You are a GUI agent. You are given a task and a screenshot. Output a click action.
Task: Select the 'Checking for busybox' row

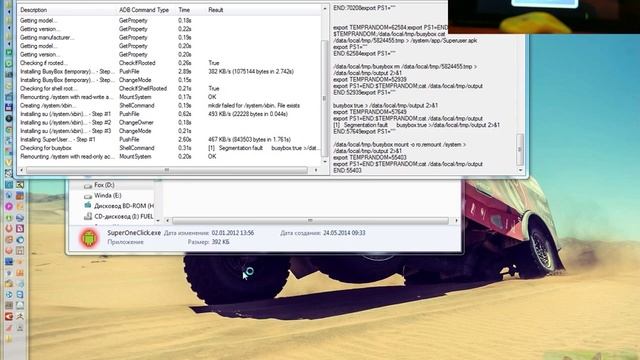(x=169, y=148)
